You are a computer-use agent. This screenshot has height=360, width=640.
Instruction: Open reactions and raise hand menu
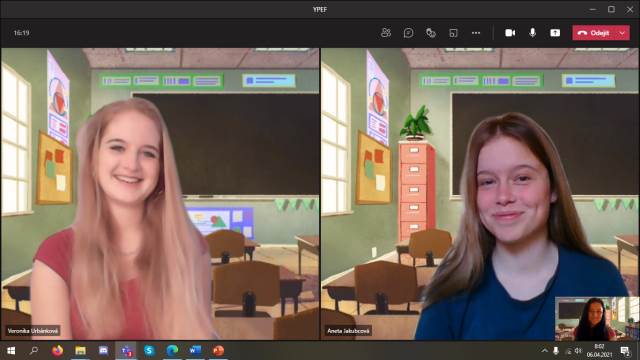tap(431, 33)
